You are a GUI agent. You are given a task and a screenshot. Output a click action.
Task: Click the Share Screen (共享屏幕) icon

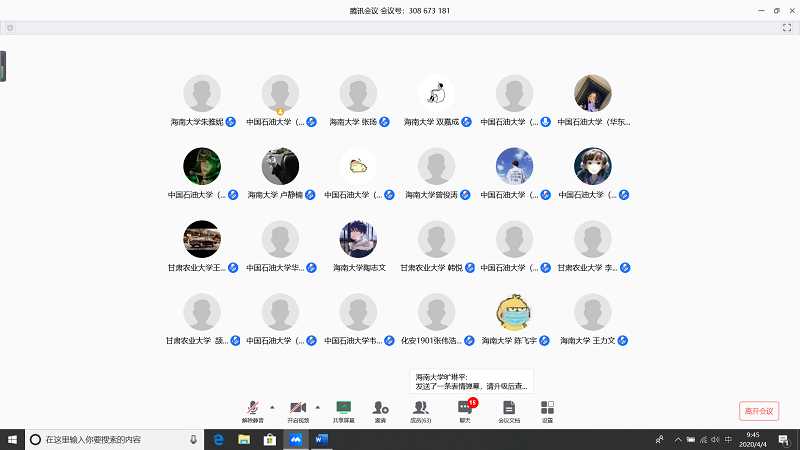coord(344,410)
